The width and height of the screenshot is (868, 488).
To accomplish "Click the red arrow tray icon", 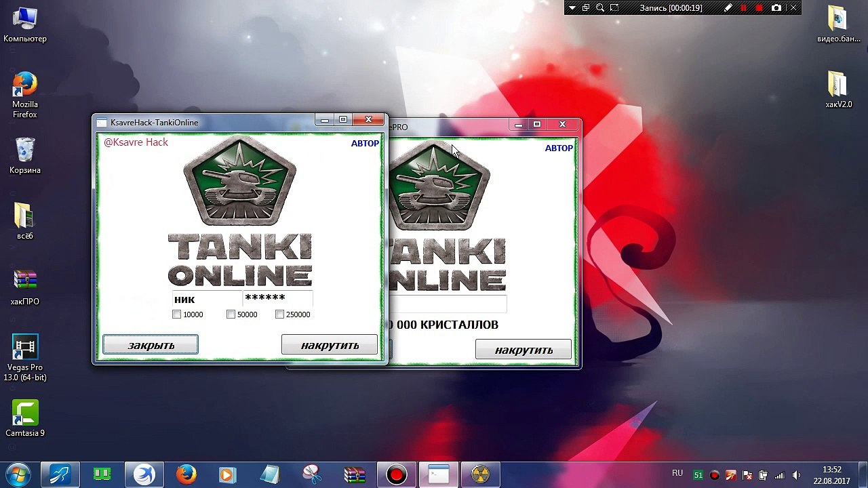I will [x=730, y=476].
